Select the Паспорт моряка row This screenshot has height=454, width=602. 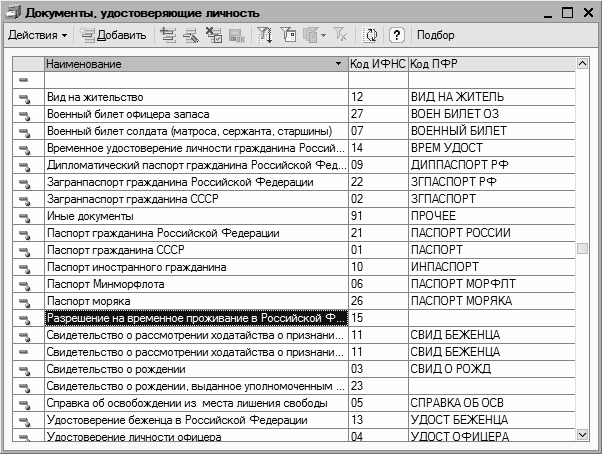point(195,301)
